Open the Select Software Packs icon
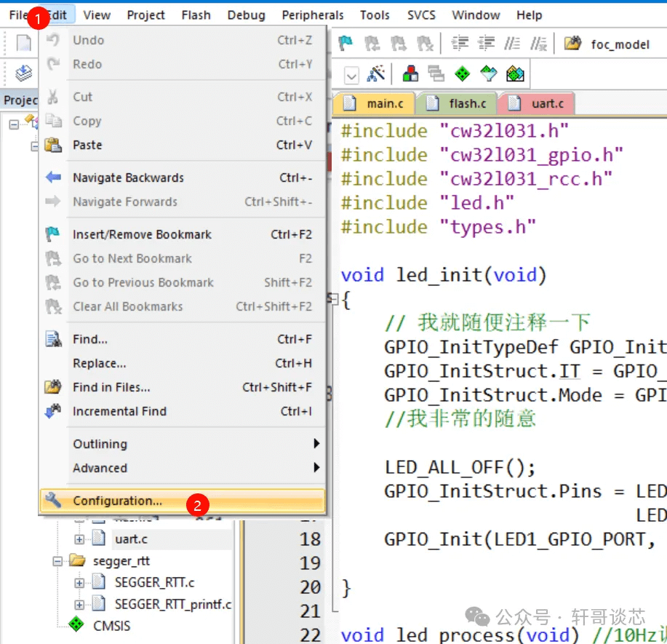This screenshot has width=667, height=644. tap(489, 74)
